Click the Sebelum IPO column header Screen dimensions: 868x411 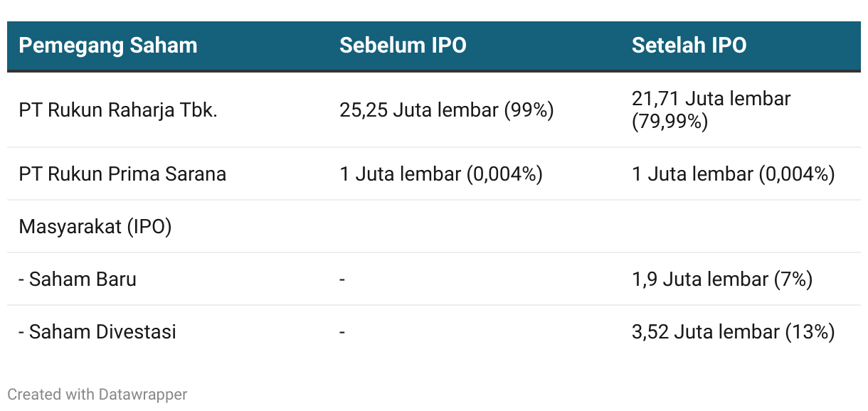(x=403, y=46)
